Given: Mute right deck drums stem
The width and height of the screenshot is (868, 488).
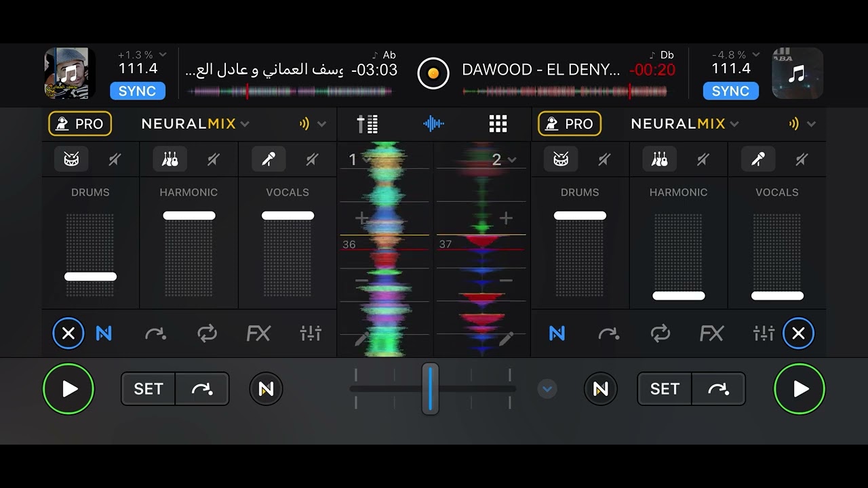Looking at the screenshot, I should click(604, 159).
